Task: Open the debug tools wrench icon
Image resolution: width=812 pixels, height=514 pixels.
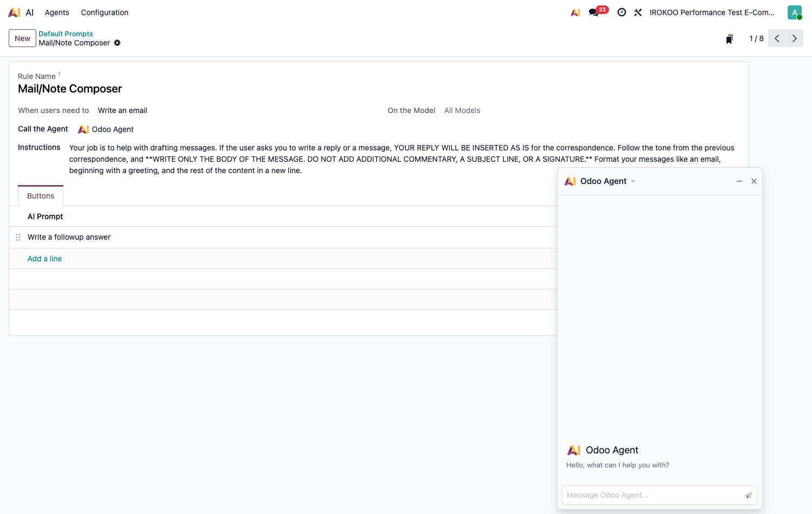Action: coord(638,12)
